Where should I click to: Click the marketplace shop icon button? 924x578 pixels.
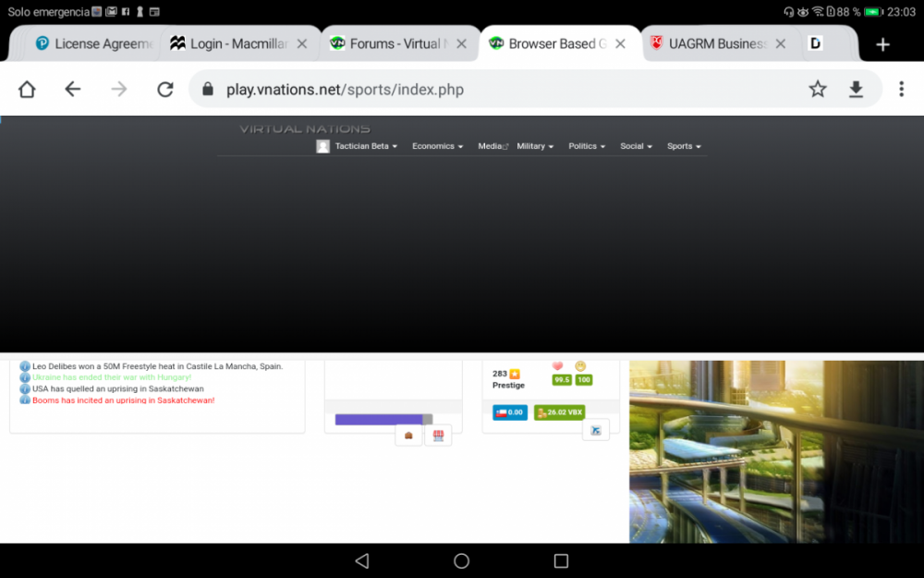(438, 435)
